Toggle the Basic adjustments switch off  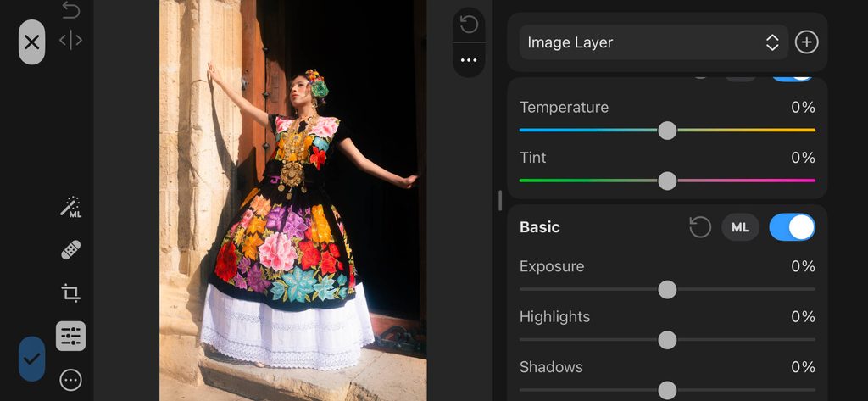793,227
